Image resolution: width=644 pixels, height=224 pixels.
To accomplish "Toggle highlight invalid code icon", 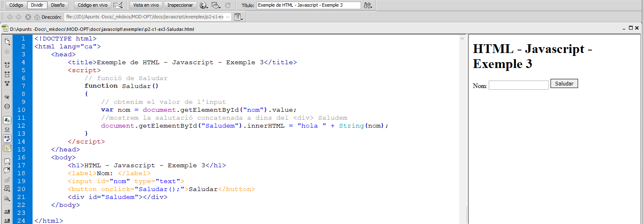I will pos(7,129).
